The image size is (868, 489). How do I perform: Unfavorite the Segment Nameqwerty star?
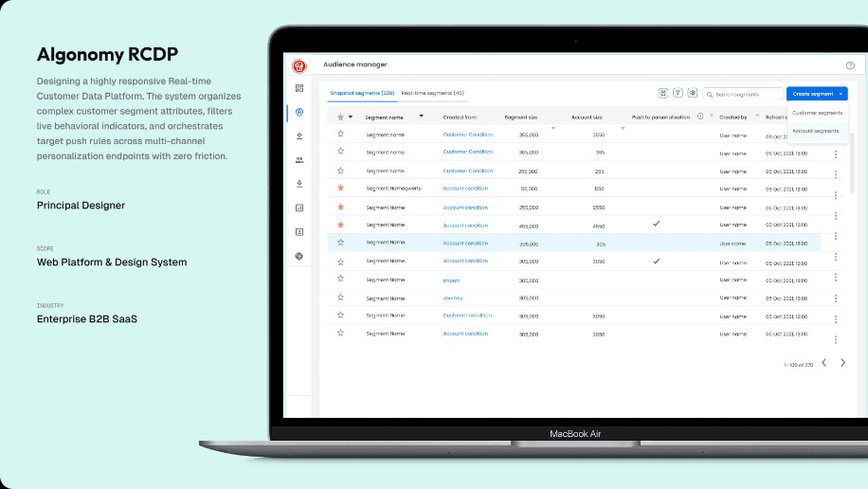coord(340,188)
